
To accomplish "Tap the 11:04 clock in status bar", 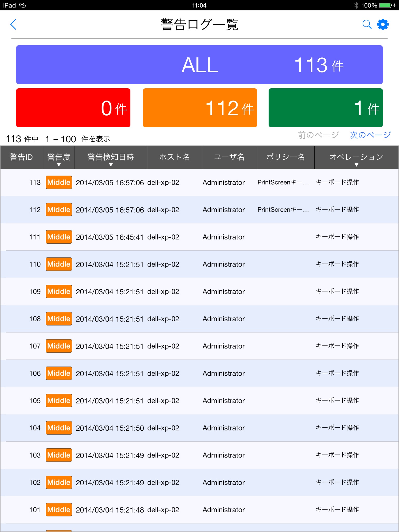I will (x=199, y=5).
